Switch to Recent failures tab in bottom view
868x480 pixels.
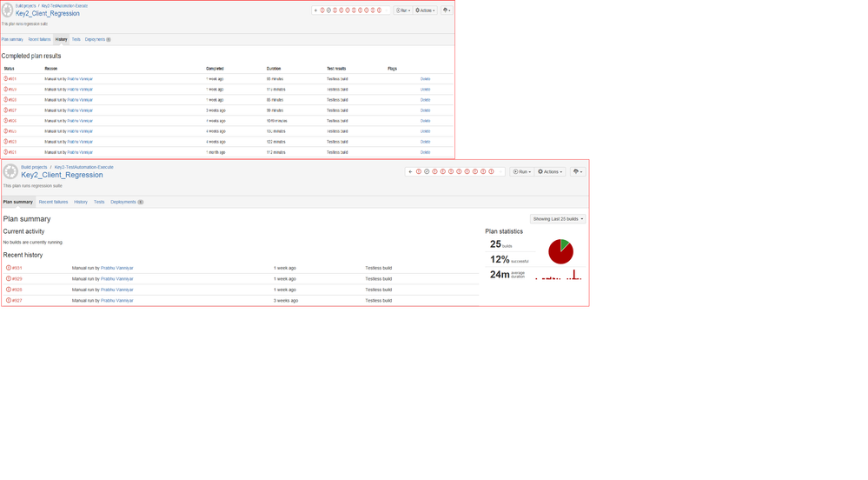[x=53, y=202]
